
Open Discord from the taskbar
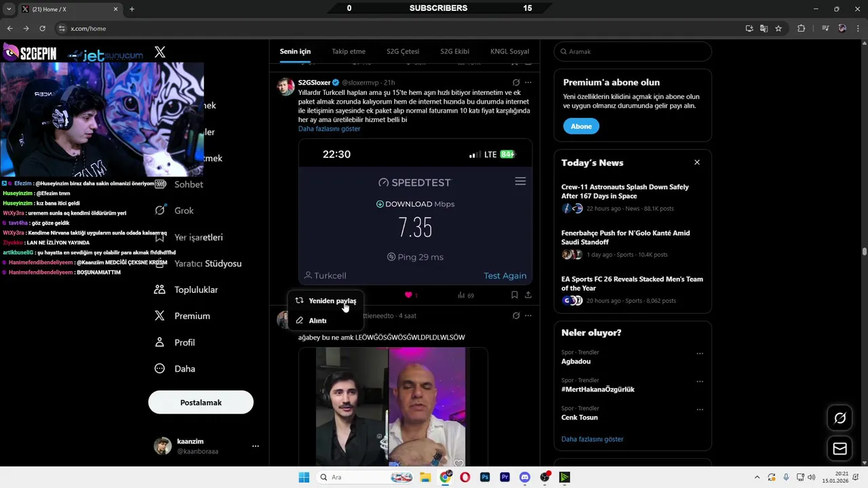pyautogui.click(x=524, y=477)
